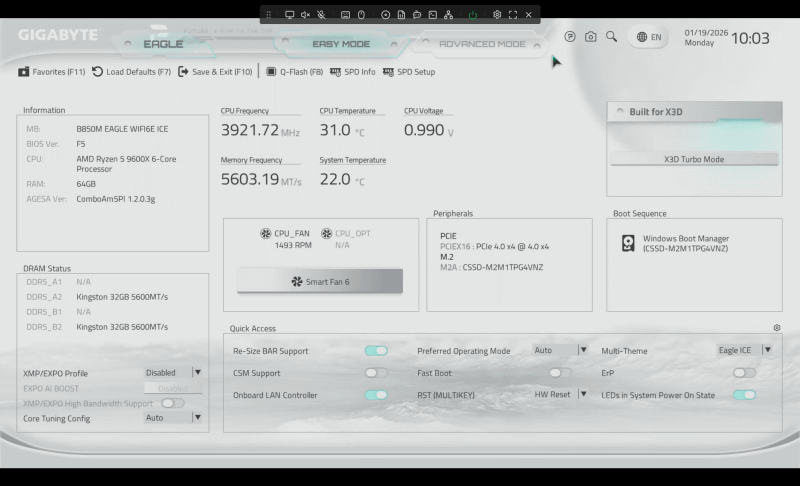This screenshot has height=486, width=800.
Task: Click PCIEX16 PCIe 4.0 x4 entry
Action: click(x=494, y=246)
